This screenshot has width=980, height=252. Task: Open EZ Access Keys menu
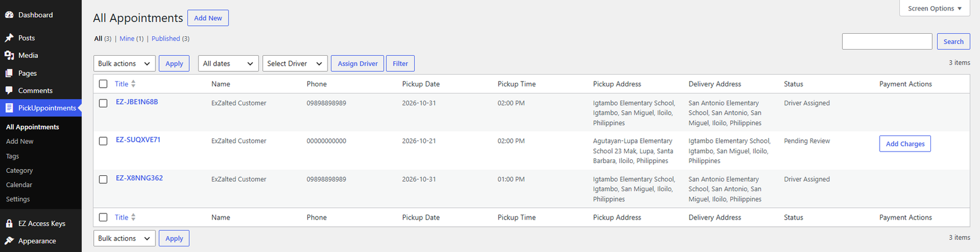40,224
